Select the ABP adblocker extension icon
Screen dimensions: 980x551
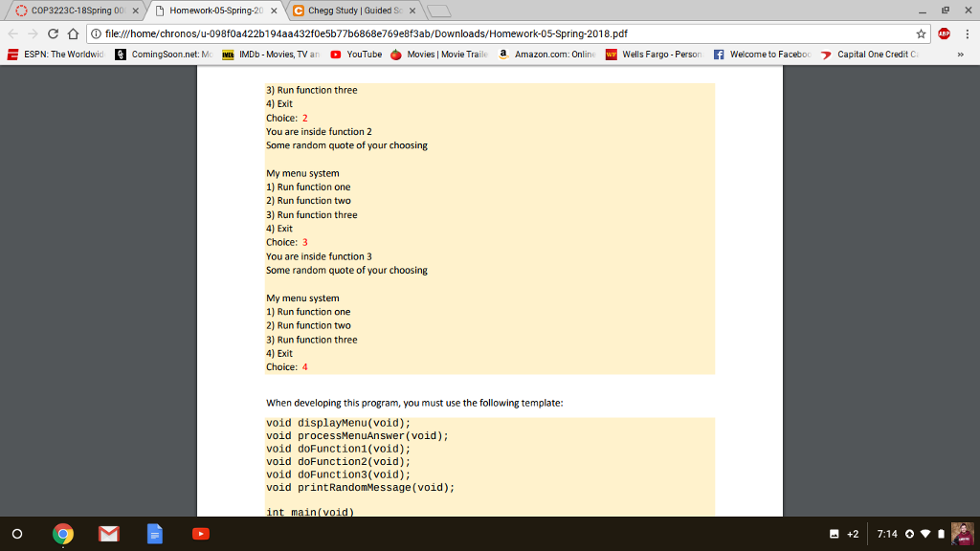click(x=943, y=32)
